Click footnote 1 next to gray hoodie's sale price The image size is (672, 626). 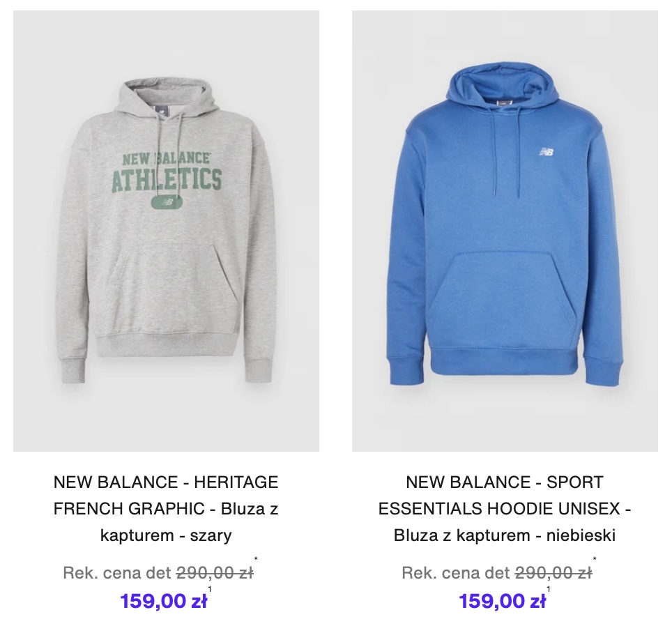click(x=209, y=590)
